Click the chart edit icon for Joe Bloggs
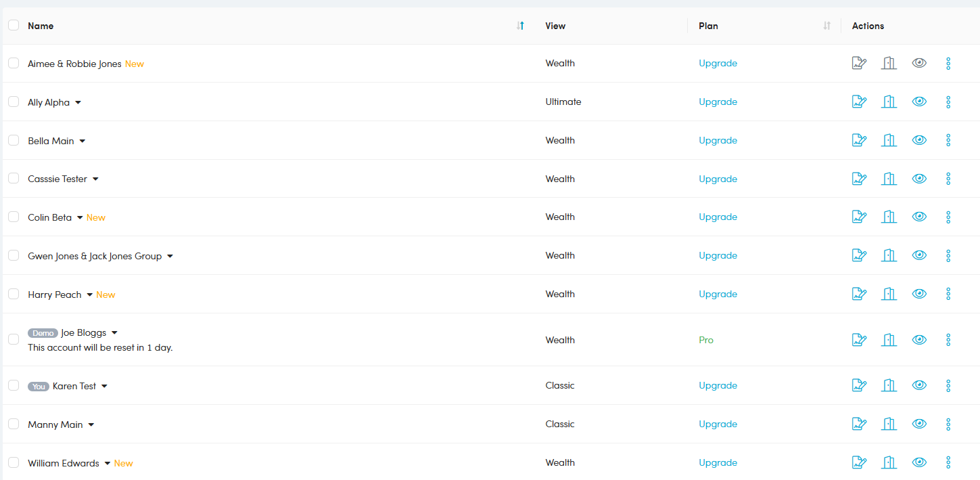This screenshot has width=980, height=480. click(x=859, y=340)
